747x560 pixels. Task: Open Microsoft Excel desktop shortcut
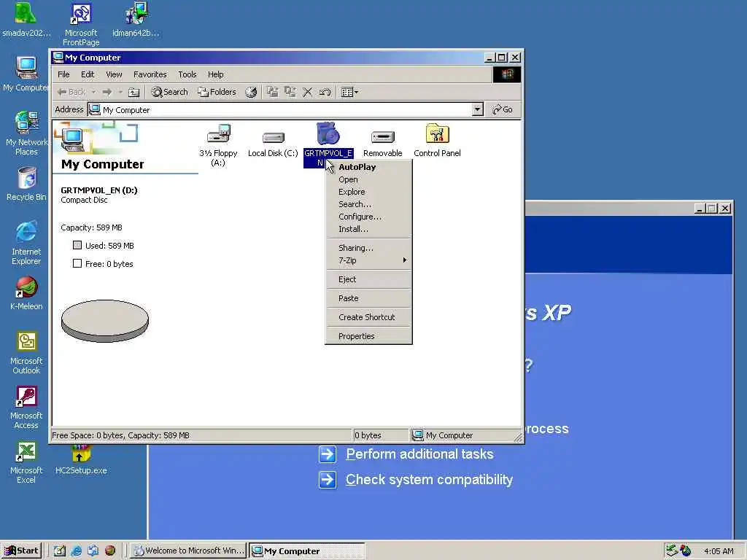coord(26,451)
